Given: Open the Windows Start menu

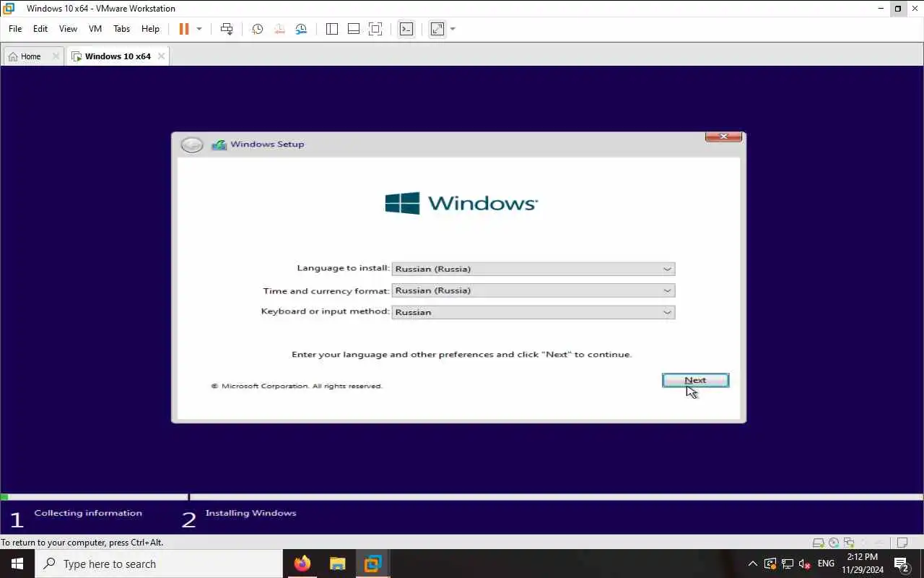Looking at the screenshot, I should click(x=17, y=564).
